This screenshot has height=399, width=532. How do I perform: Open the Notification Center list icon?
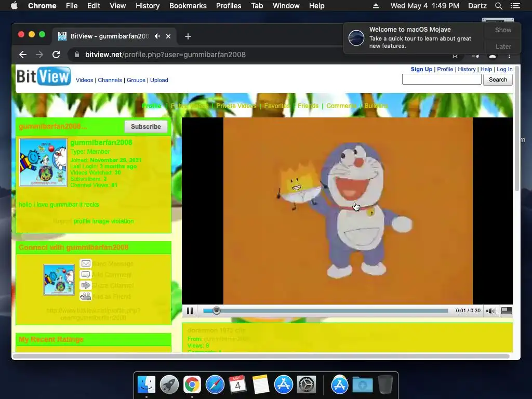click(515, 6)
